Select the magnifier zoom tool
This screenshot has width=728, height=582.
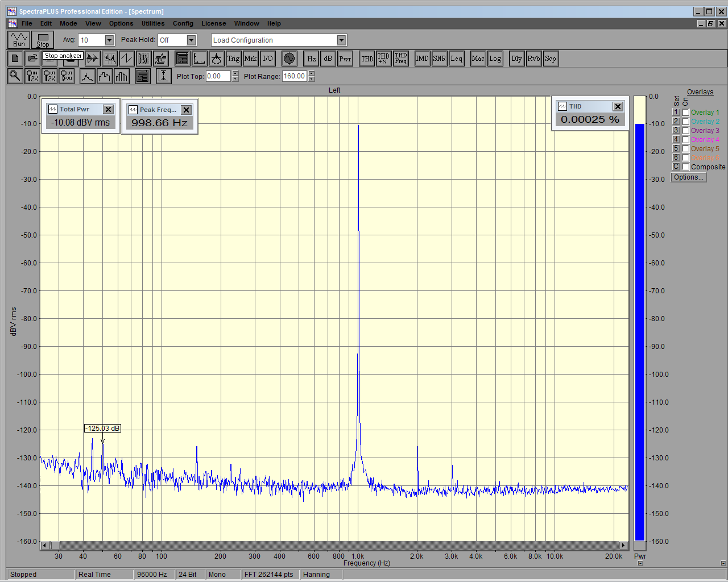coord(15,76)
